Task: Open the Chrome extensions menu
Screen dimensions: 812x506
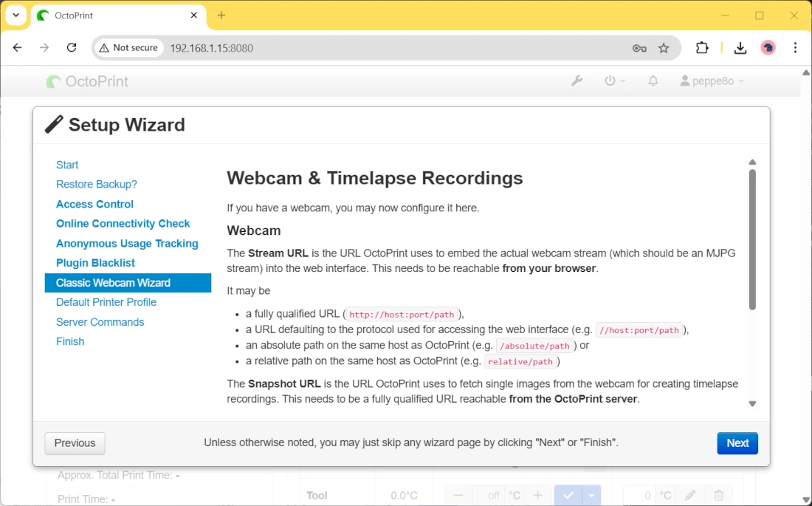Action: click(702, 48)
